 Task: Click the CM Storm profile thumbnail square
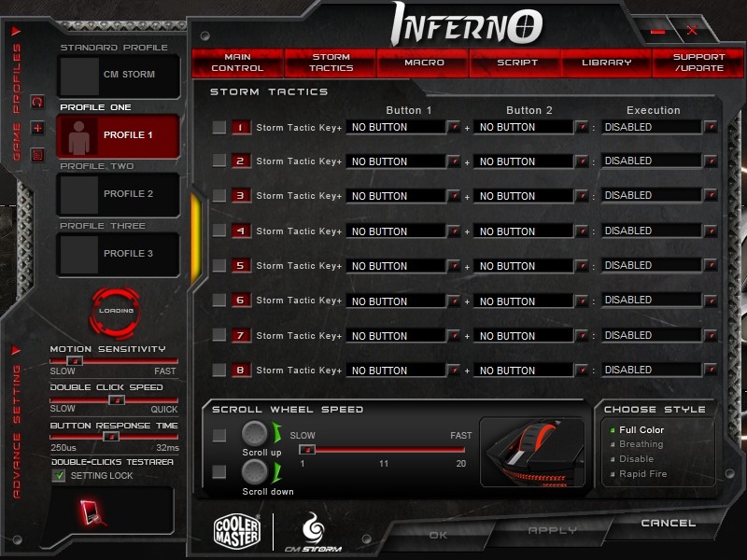click(78, 77)
